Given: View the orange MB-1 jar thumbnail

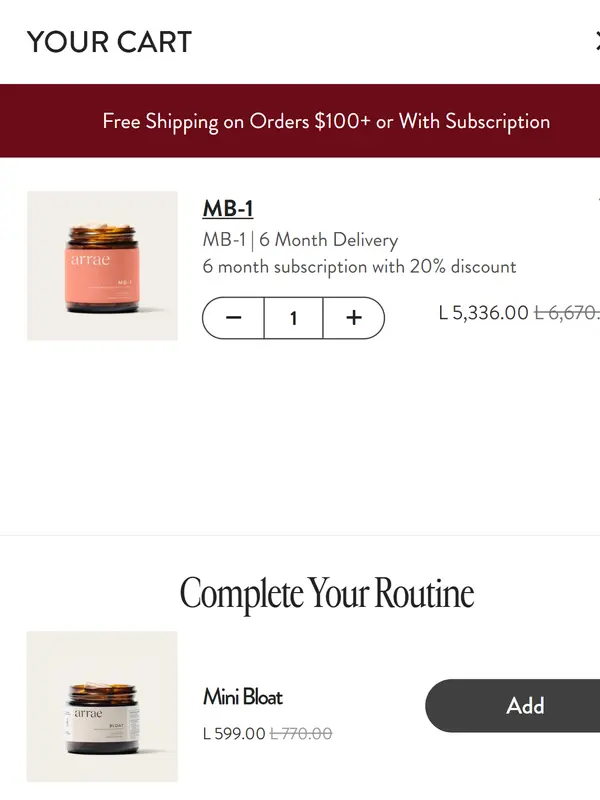Looking at the screenshot, I should click(102, 266).
